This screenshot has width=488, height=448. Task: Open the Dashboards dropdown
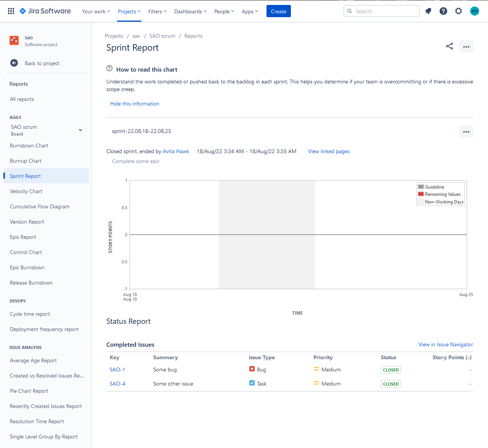tap(190, 11)
